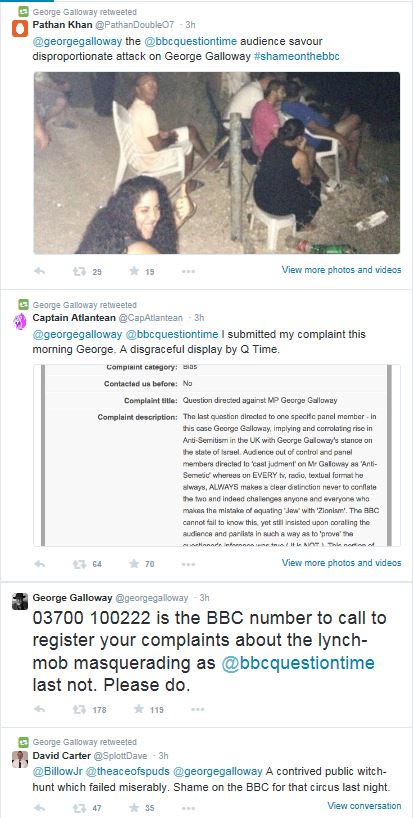Open more options on George Galloway's tweet
The image size is (413, 818).
pyautogui.click(x=198, y=709)
